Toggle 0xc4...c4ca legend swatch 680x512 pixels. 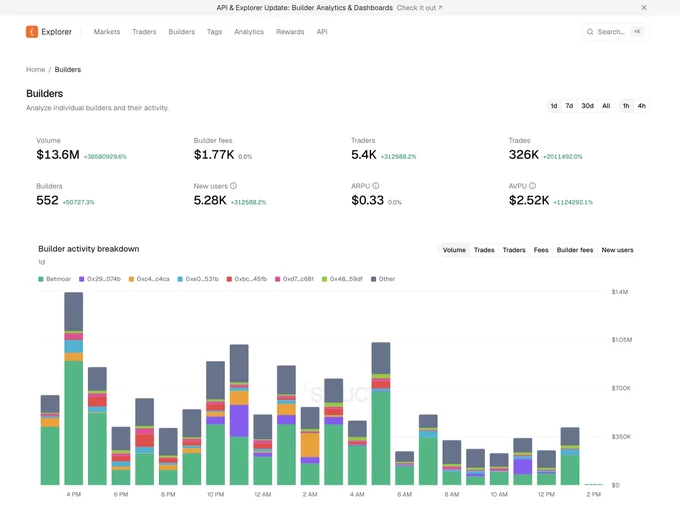tap(131, 279)
